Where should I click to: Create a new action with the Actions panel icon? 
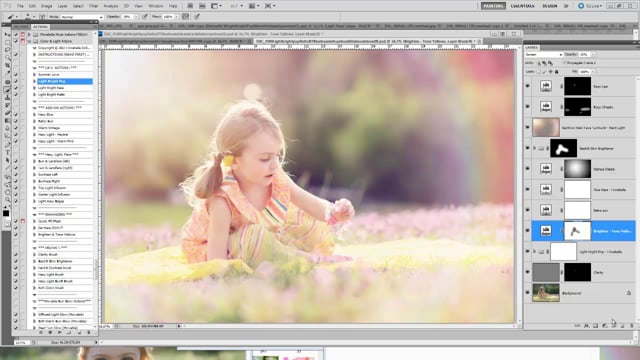click(79, 333)
